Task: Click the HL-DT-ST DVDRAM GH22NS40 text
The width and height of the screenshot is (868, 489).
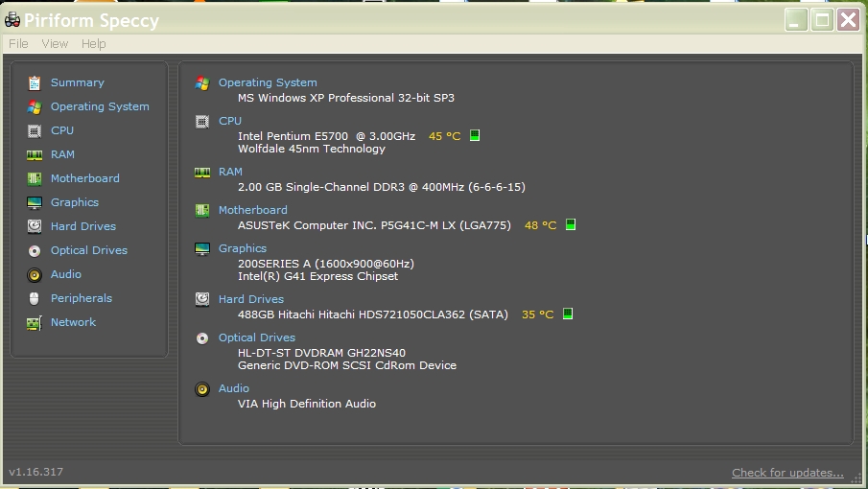Action: point(321,353)
